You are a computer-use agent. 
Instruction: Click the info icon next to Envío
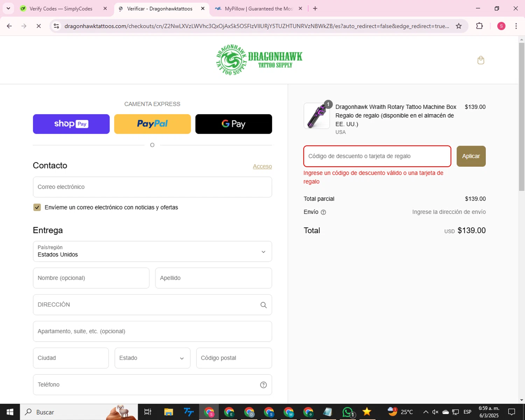[323, 212]
